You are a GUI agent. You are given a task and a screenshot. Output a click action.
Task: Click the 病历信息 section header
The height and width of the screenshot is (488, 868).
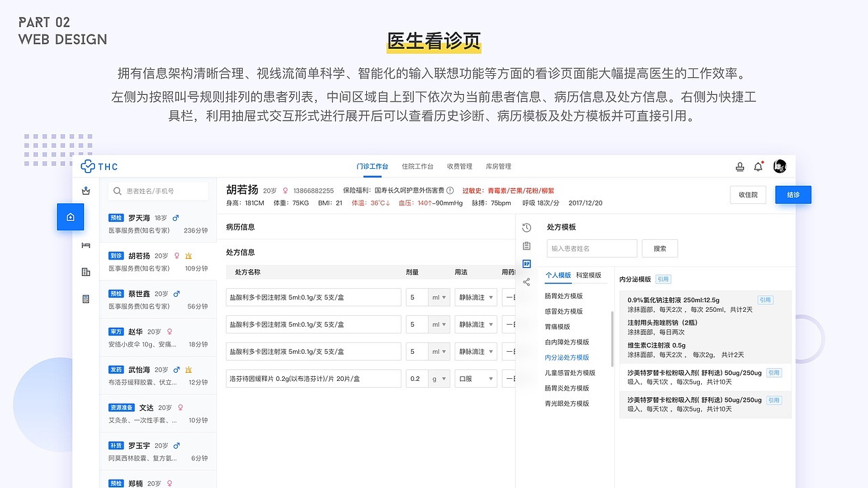pyautogui.click(x=241, y=227)
